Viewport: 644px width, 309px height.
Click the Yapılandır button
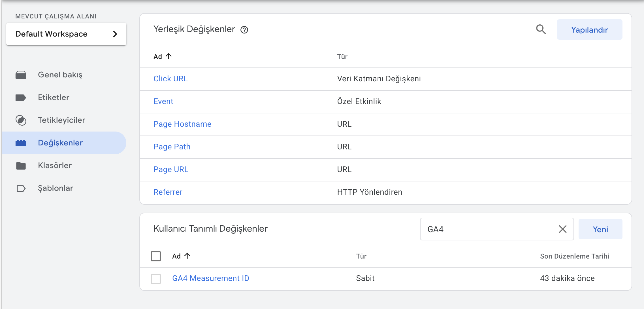pyautogui.click(x=590, y=29)
